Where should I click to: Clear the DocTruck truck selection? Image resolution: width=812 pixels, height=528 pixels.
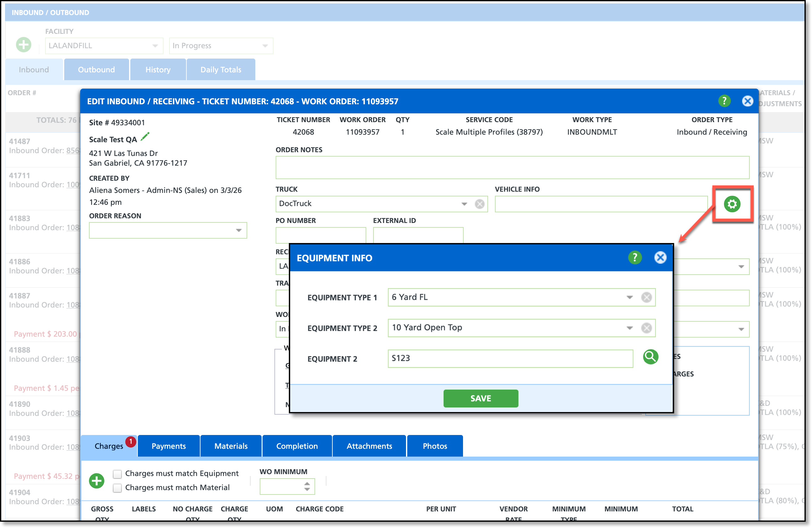tap(479, 204)
